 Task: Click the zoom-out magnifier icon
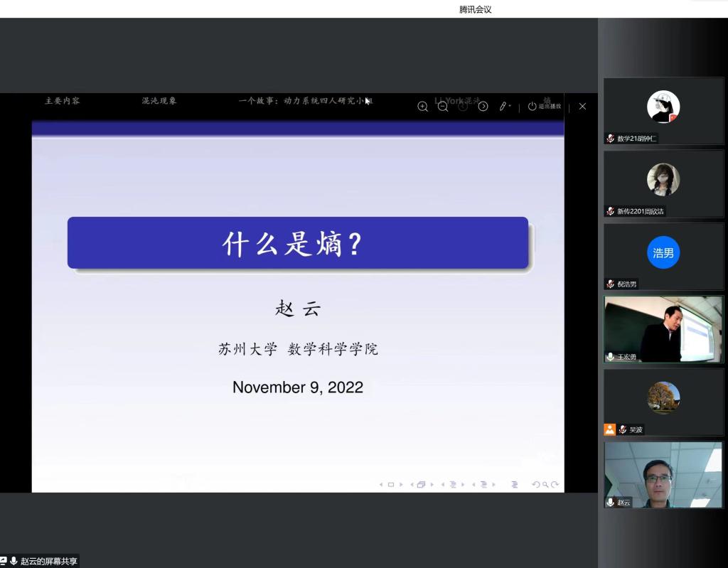point(443,106)
